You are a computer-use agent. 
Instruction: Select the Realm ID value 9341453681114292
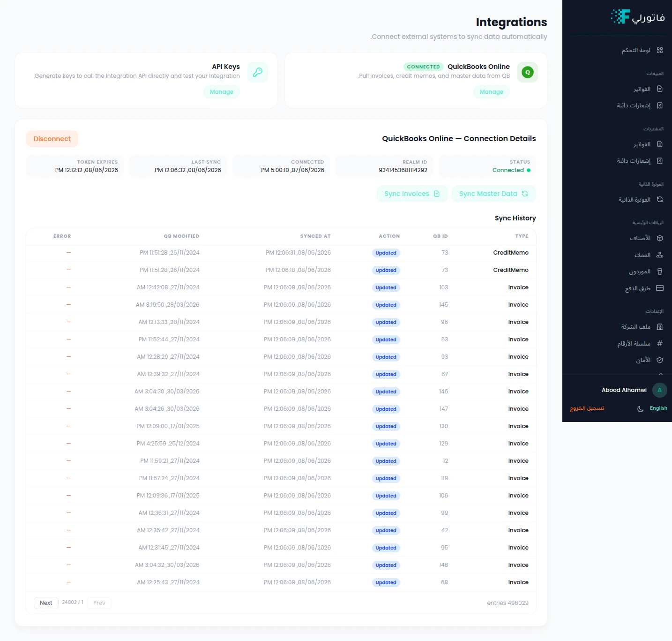tap(403, 170)
